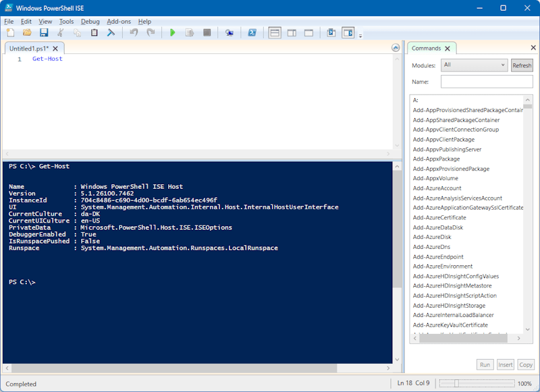
Task: Run the script with the green Run icon
Action: (173, 32)
